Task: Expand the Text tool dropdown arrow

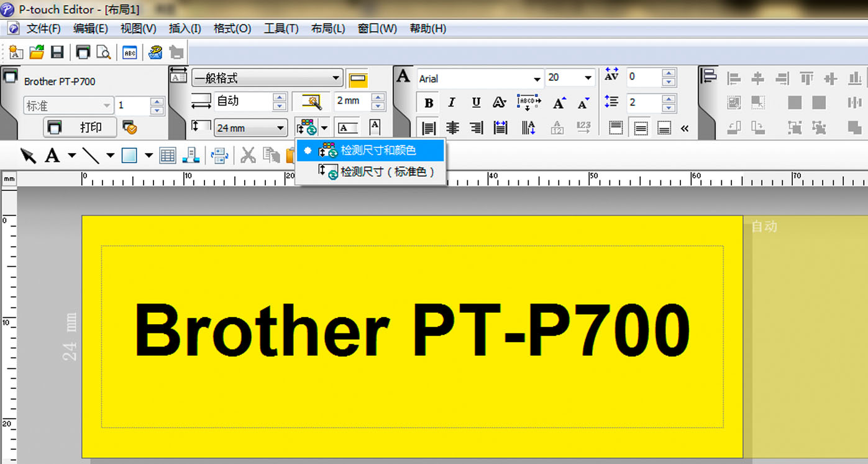Action: (72, 155)
